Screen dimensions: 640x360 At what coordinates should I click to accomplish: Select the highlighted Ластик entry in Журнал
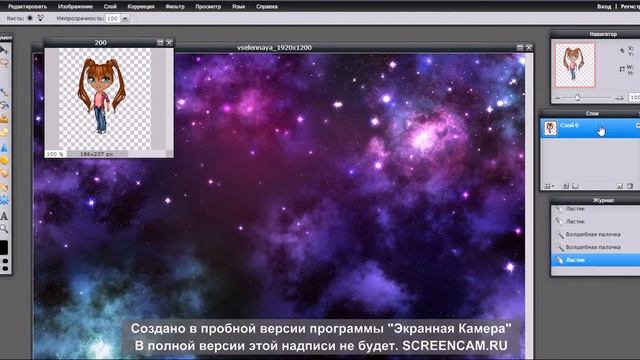pos(596,260)
